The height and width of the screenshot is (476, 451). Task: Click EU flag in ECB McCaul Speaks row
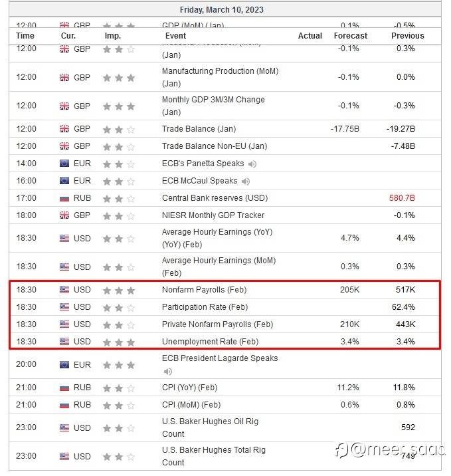pos(64,181)
